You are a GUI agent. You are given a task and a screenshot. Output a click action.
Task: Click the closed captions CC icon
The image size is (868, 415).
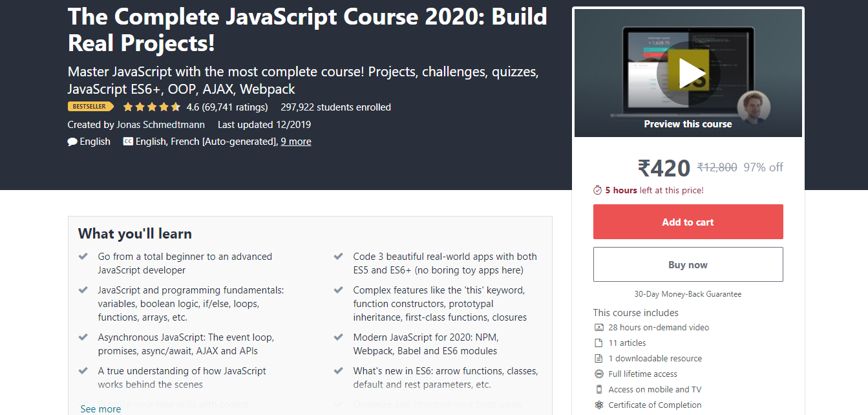point(128,142)
